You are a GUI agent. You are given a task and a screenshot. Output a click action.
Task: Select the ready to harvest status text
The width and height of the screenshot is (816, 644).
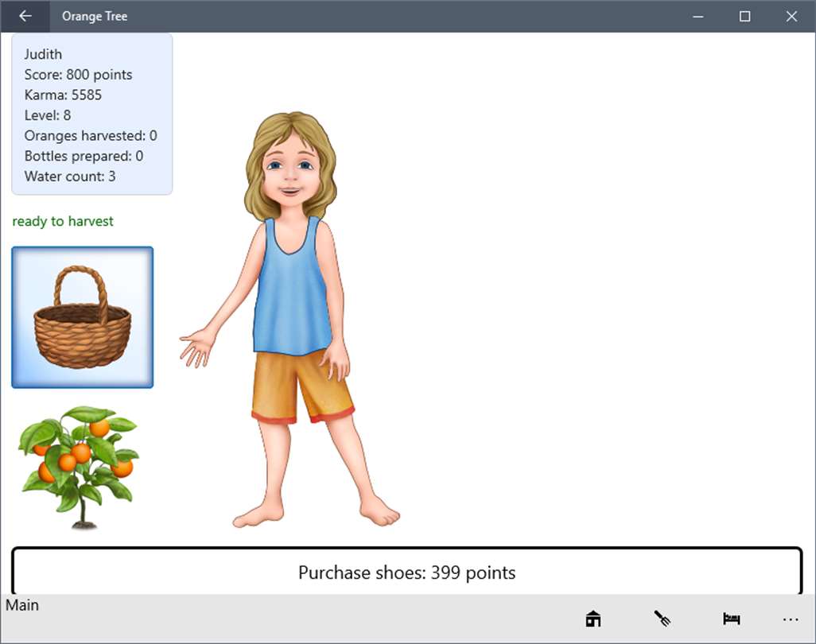coord(63,221)
